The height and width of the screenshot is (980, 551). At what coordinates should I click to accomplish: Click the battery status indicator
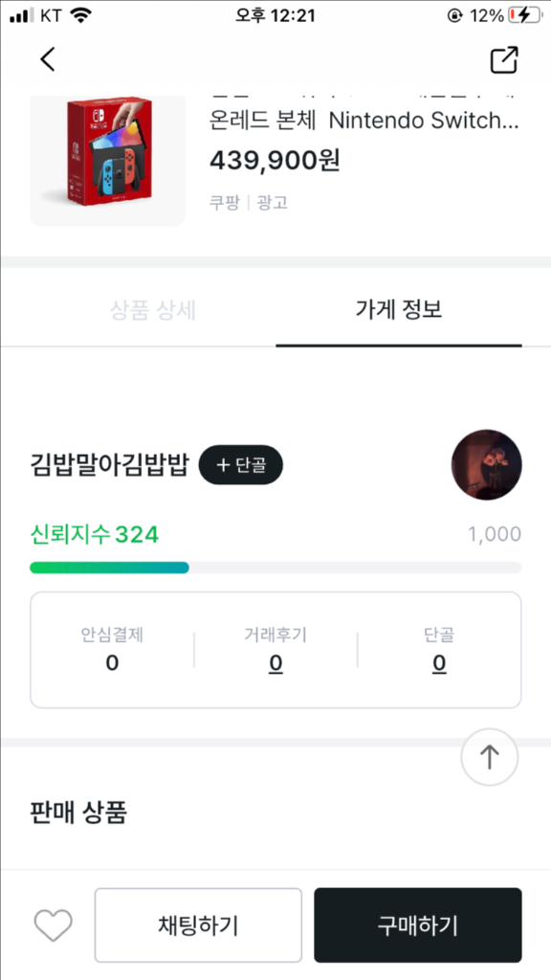[x=522, y=14]
